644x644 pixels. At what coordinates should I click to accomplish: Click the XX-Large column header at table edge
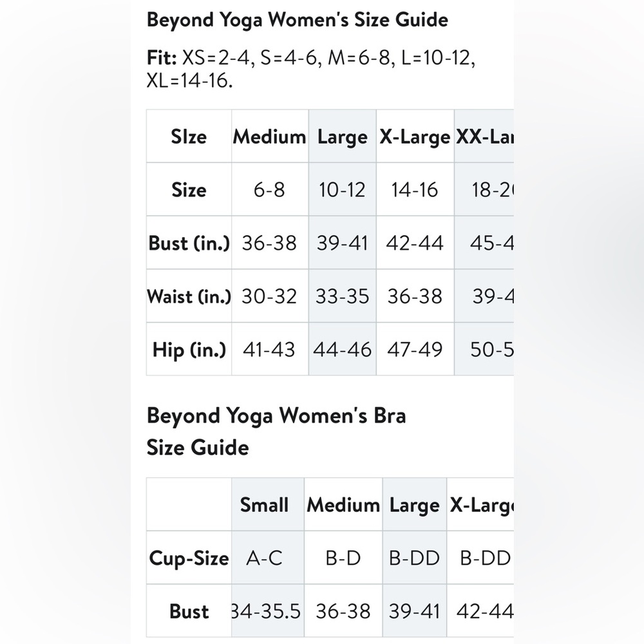tap(484, 137)
